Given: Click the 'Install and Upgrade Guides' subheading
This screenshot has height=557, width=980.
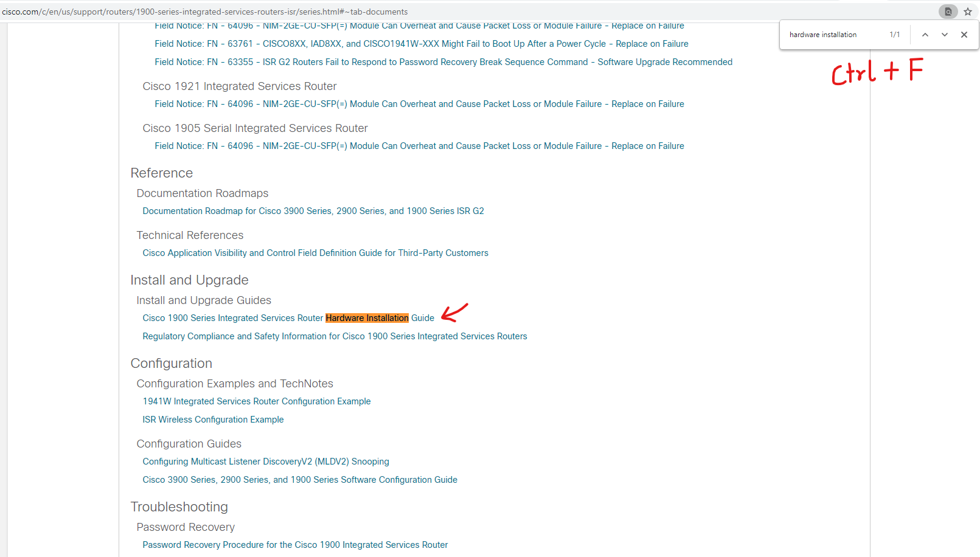Looking at the screenshot, I should click(204, 300).
